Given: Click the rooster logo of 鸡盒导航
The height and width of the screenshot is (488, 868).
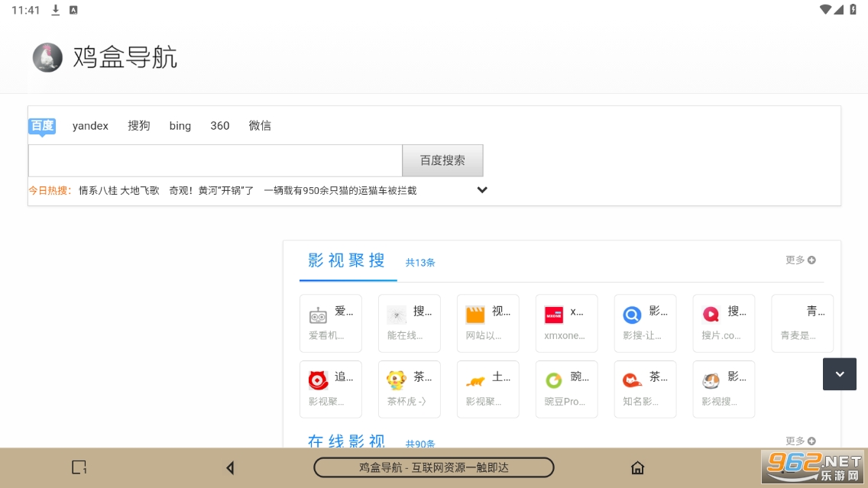Looking at the screenshot, I should click(x=47, y=57).
